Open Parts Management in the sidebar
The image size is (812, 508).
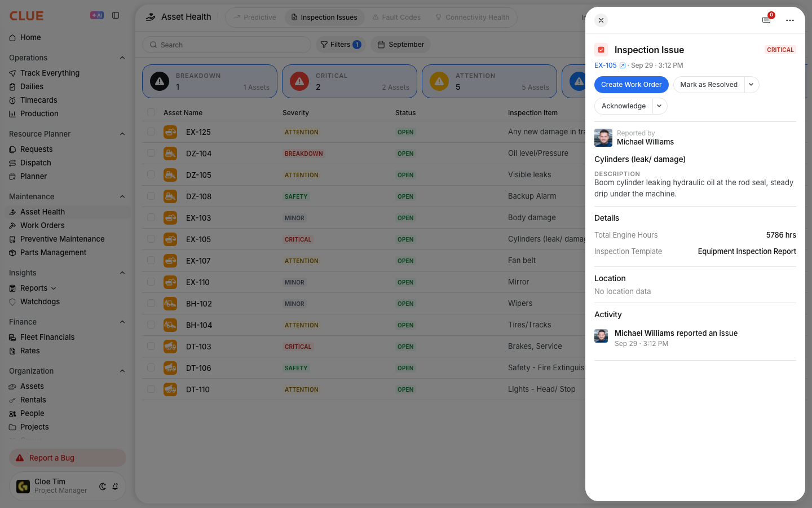53,252
